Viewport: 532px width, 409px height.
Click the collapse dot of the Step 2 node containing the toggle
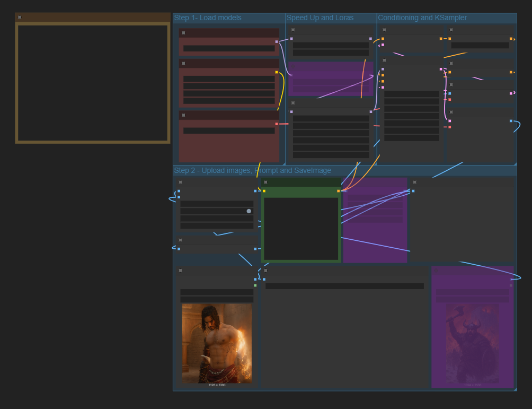181,182
